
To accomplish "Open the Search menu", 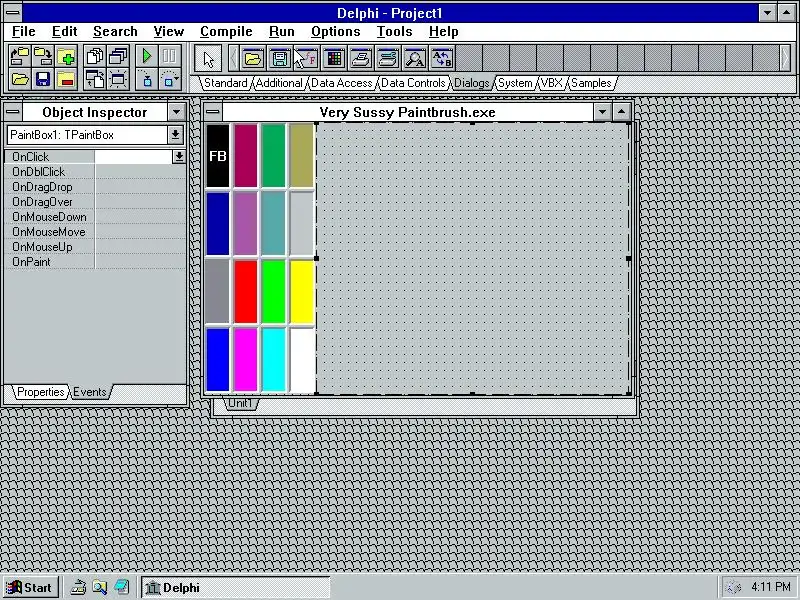I will [115, 32].
